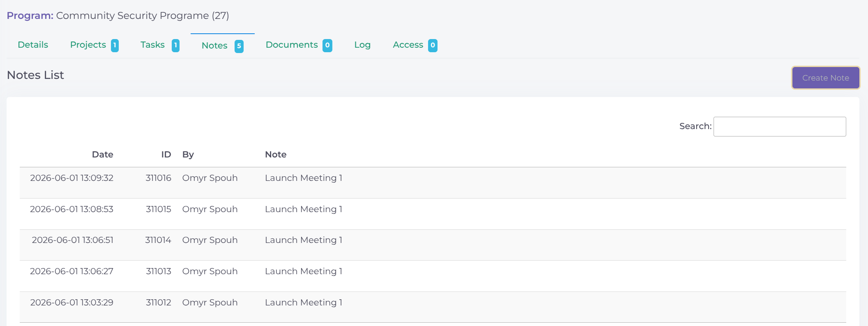Viewport: 868px width, 326px height.
Task: Select date 2026-06-01 13:09:32
Action: (71, 178)
